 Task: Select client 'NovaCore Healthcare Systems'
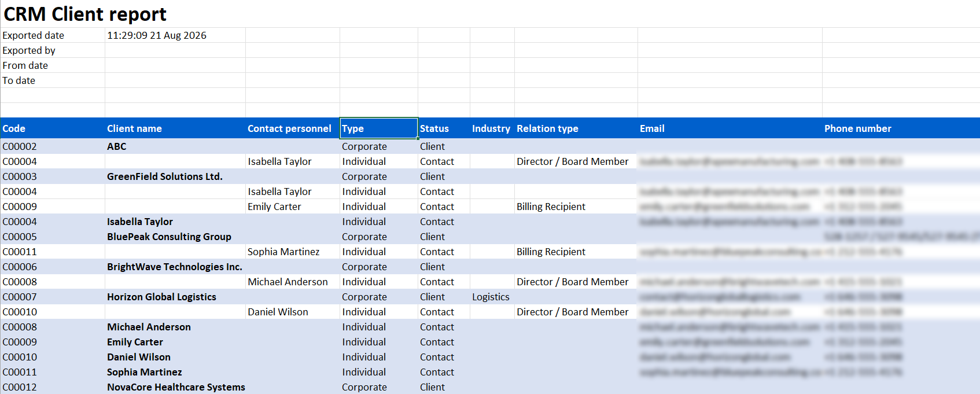pyautogui.click(x=176, y=387)
